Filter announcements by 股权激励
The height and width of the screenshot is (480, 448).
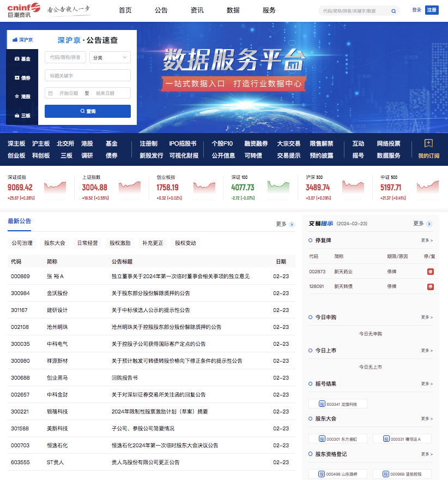tap(120, 243)
